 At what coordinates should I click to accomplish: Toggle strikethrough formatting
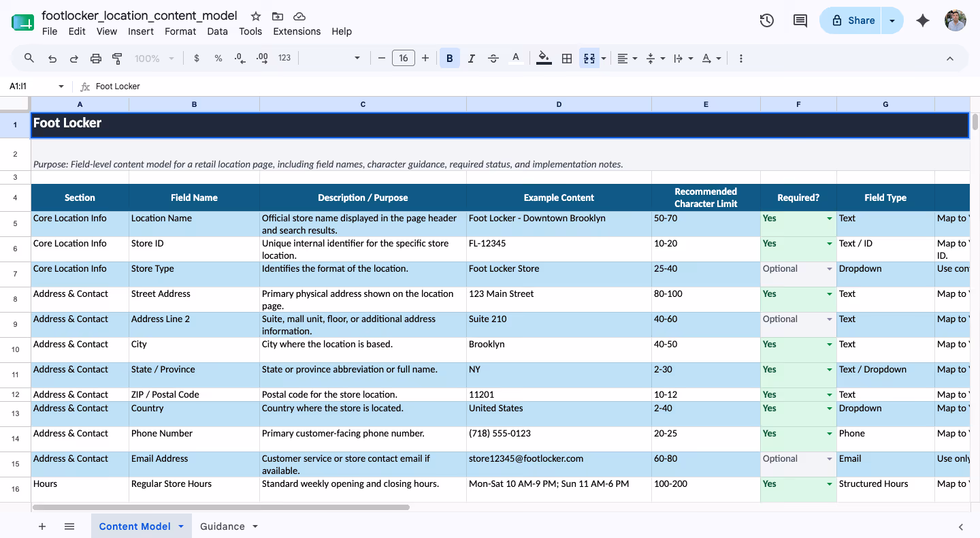pyautogui.click(x=493, y=59)
